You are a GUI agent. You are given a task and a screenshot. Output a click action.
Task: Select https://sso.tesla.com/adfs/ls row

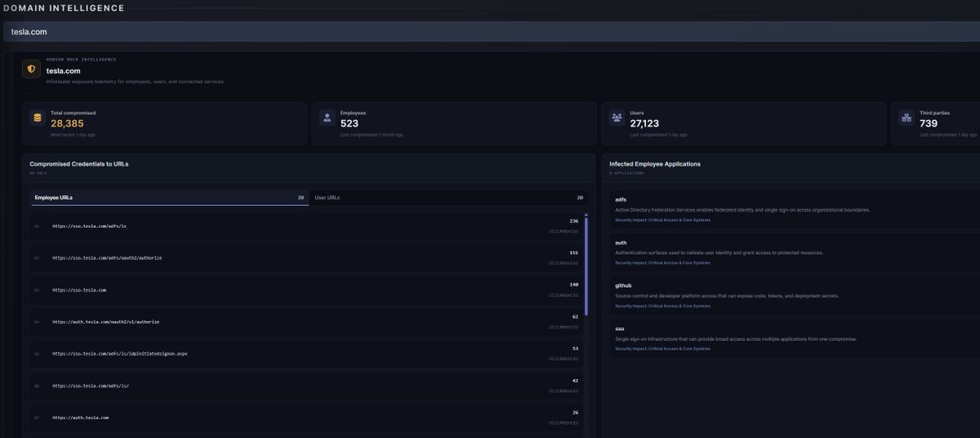click(306, 226)
